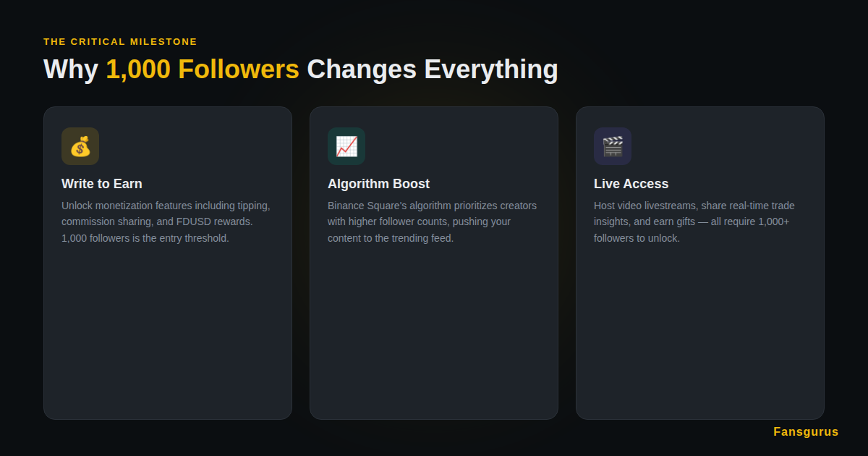Click the Live Access description paragraph
The width and height of the screenshot is (868, 456).
click(694, 221)
